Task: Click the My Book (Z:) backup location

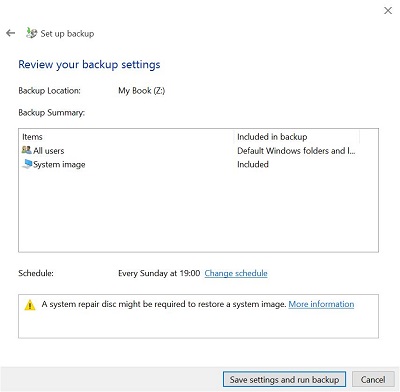Action: (142, 91)
